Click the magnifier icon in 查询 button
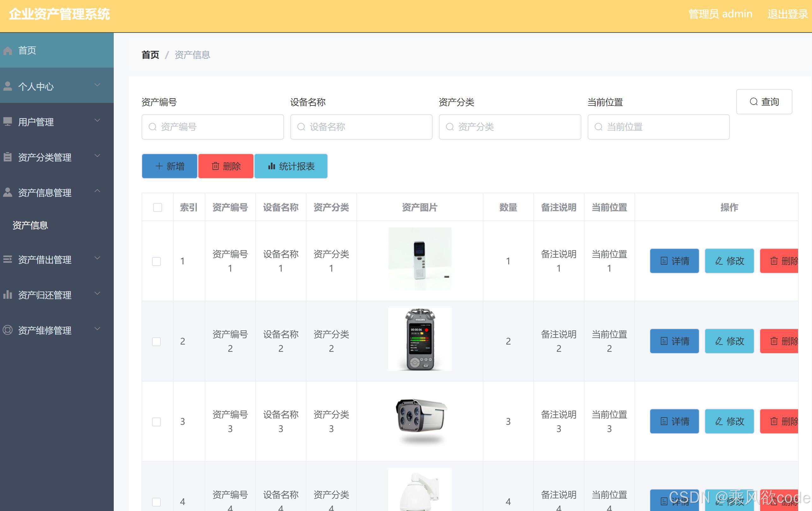This screenshot has width=812, height=511. click(754, 102)
